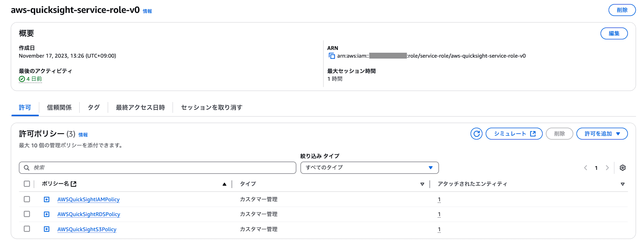This screenshot has width=644, height=242.
Task: Click the 1 時間 max session value
Action: click(335, 79)
